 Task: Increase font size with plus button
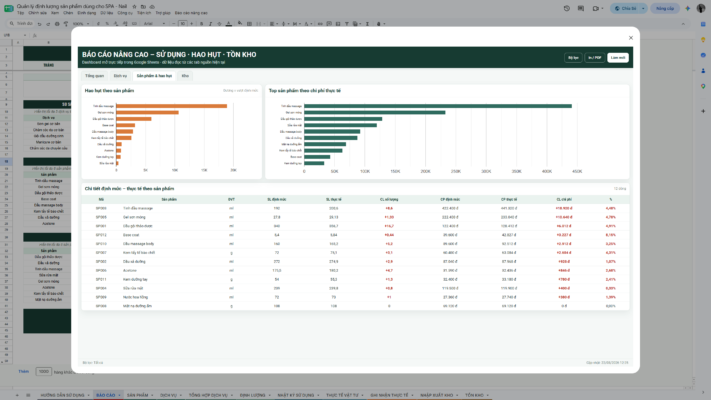(191, 24)
